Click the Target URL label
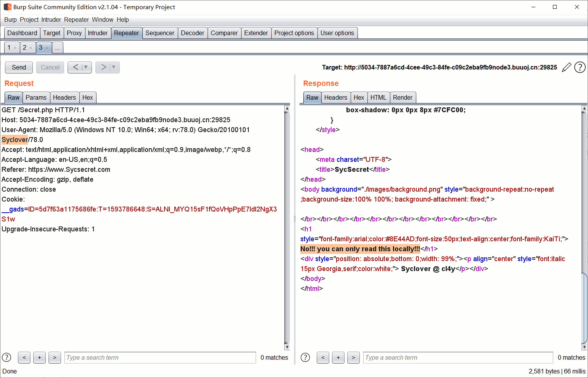 pyautogui.click(x=439, y=67)
